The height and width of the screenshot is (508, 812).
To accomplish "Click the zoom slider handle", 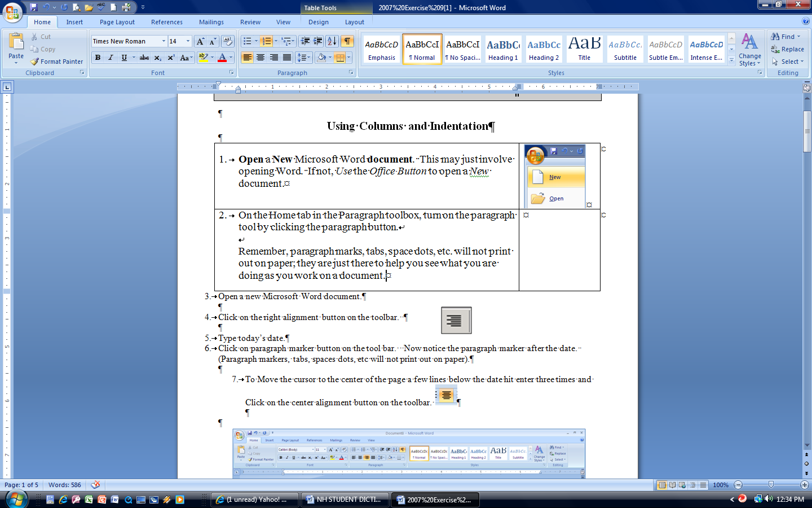I will click(771, 485).
